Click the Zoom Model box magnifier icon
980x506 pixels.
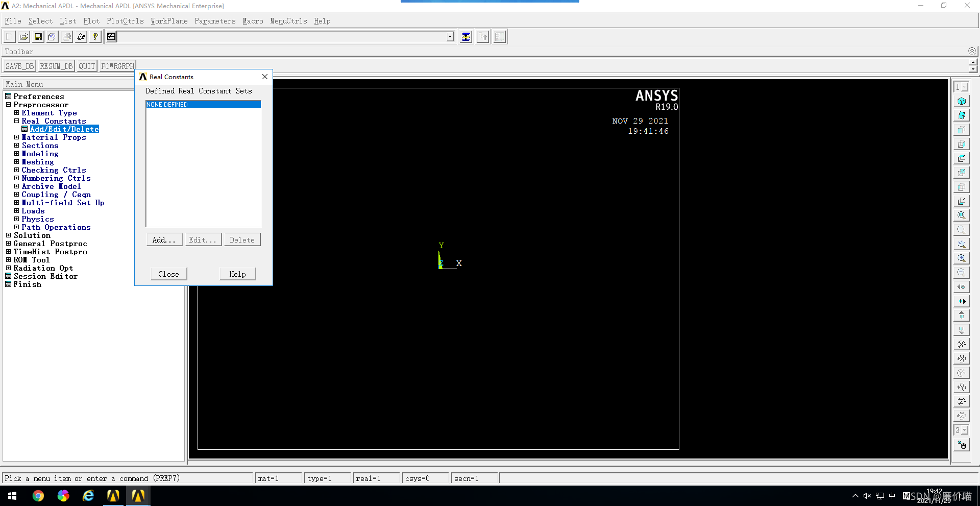click(962, 230)
